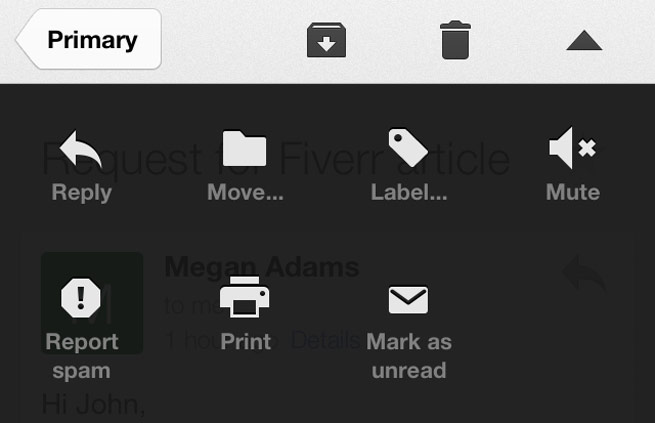Mark the message as unread
The height and width of the screenshot is (423, 655).
point(409,332)
